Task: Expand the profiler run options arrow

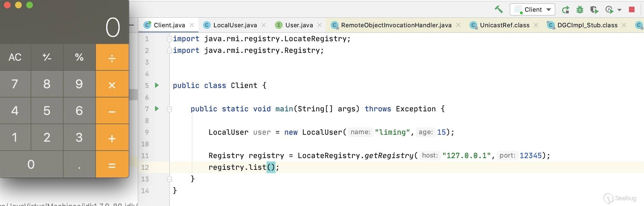Action: pos(619,10)
